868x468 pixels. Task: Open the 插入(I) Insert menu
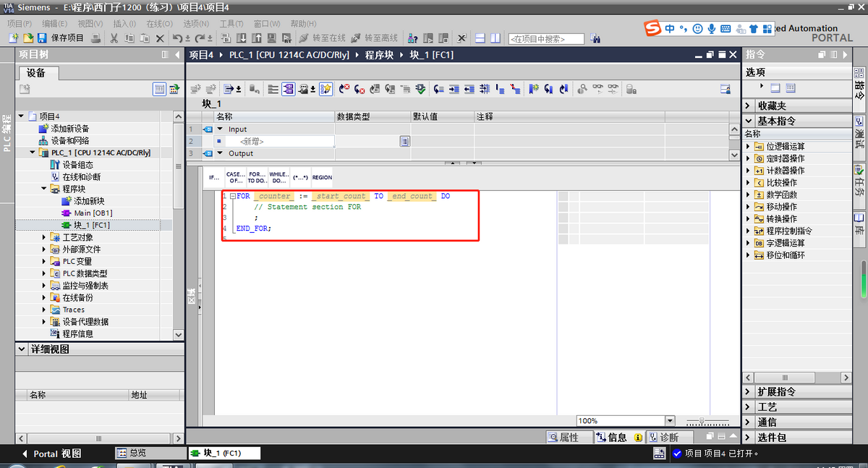tap(124, 24)
